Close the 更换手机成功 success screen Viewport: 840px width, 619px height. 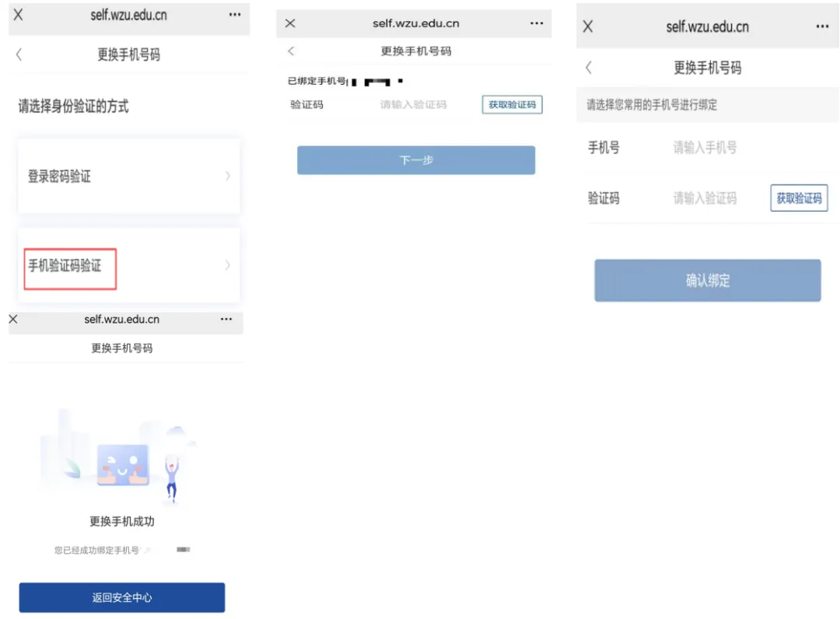pyautogui.click(x=13, y=319)
